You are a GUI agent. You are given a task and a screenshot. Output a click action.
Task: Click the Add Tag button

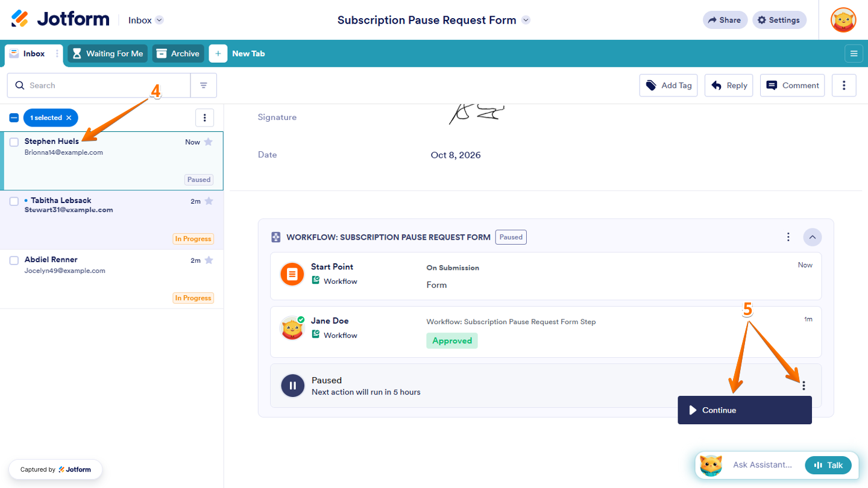pyautogui.click(x=668, y=86)
